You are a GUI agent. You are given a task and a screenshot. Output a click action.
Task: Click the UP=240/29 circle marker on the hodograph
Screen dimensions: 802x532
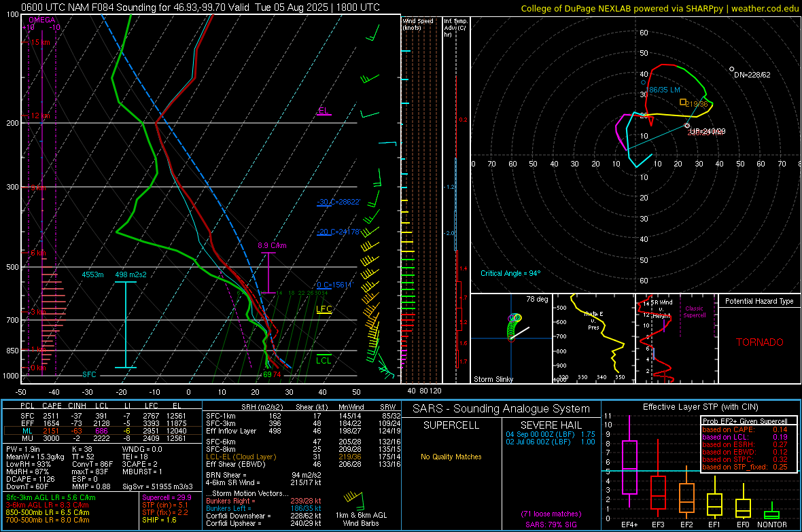[687, 126]
